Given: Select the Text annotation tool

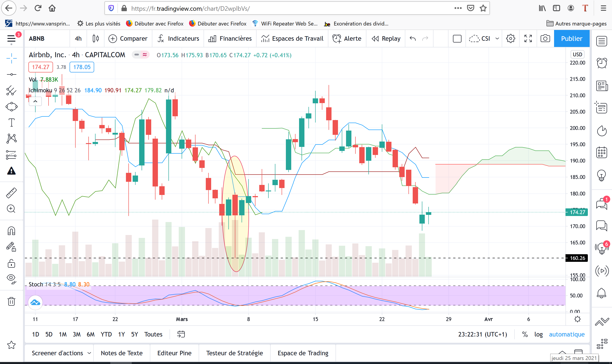Looking at the screenshot, I should coord(12,122).
